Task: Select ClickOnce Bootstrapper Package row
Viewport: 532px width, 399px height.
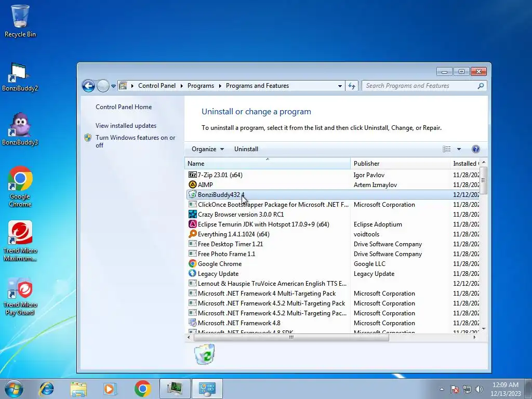Action: point(332,204)
